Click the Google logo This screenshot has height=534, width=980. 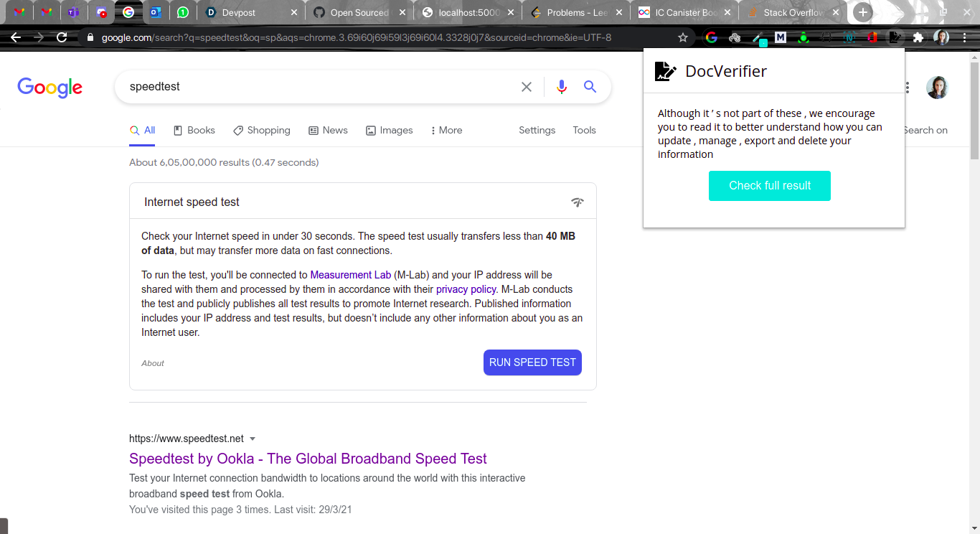pos(50,87)
